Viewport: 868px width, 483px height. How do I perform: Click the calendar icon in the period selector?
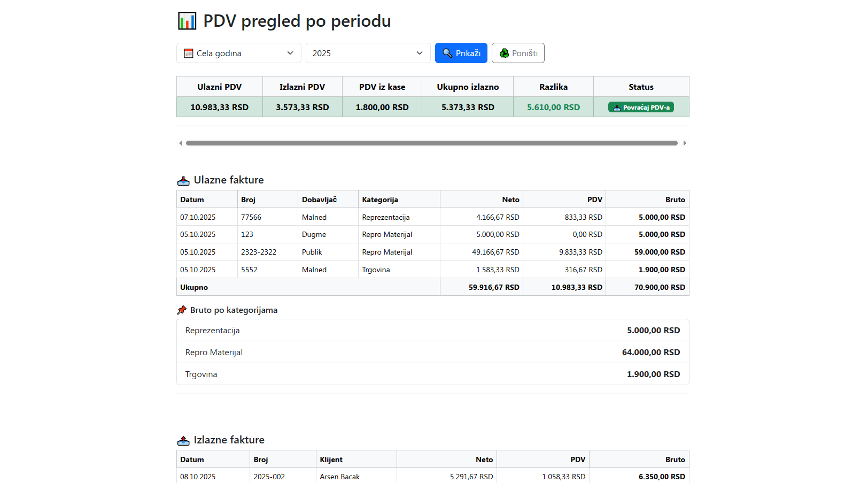pyautogui.click(x=188, y=53)
